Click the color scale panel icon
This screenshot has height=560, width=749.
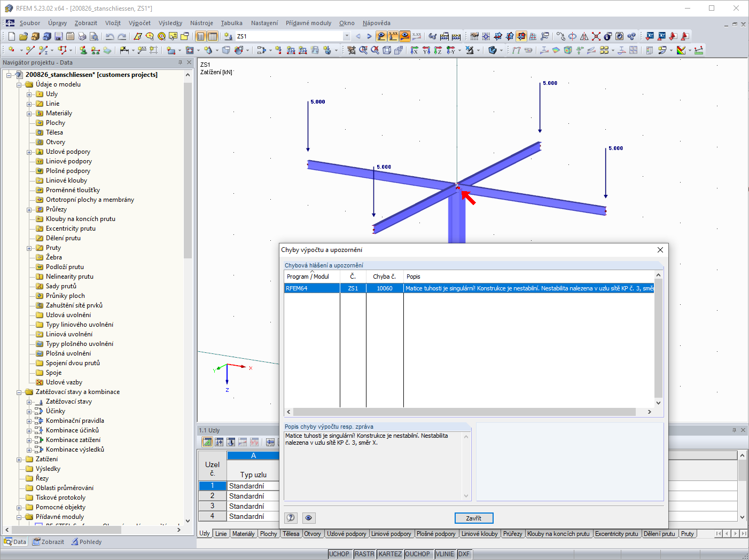(x=682, y=50)
